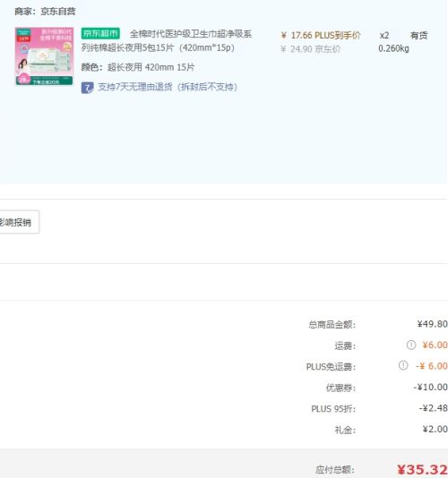Click the ¥24.90 京东价 original price

click(x=311, y=49)
